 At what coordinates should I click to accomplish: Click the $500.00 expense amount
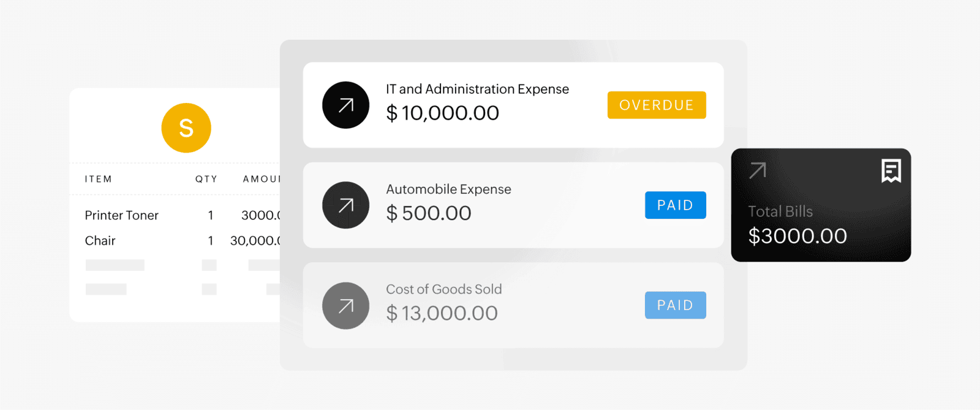[x=429, y=213]
